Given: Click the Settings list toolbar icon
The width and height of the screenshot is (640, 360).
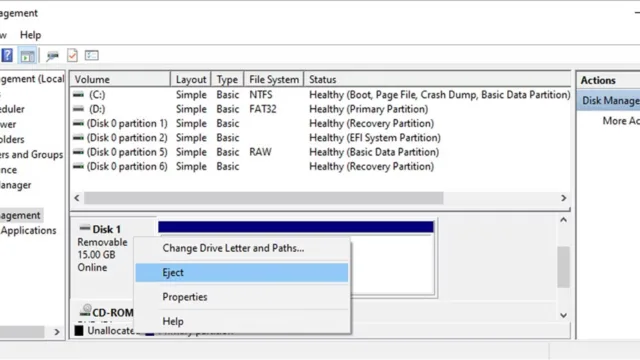Looking at the screenshot, I should tap(92, 55).
